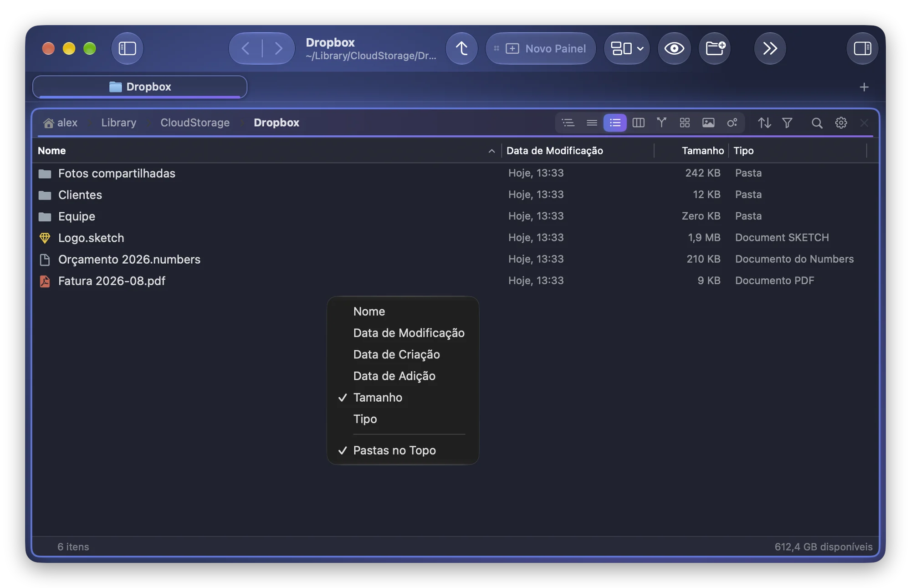911x588 pixels.
Task: Switch to column view icon
Action: click(639, 123)
